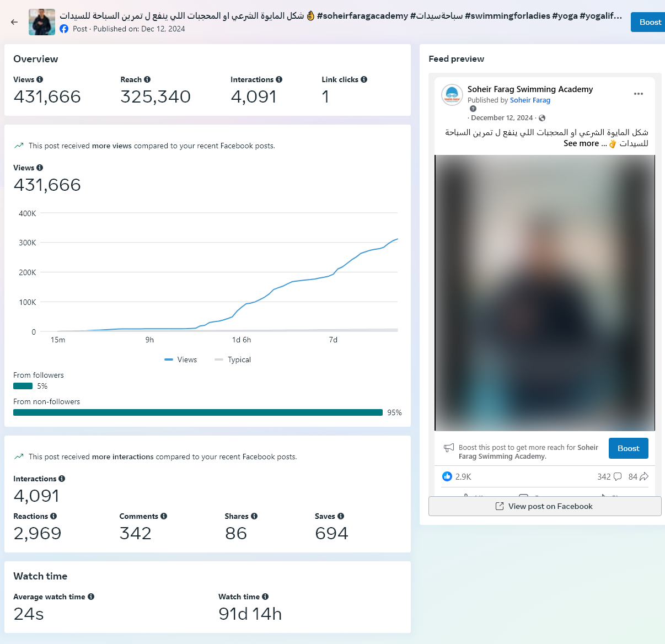665x644 pixels.
Task: Click info icon next to Reactions
Action: click(53, 516)
